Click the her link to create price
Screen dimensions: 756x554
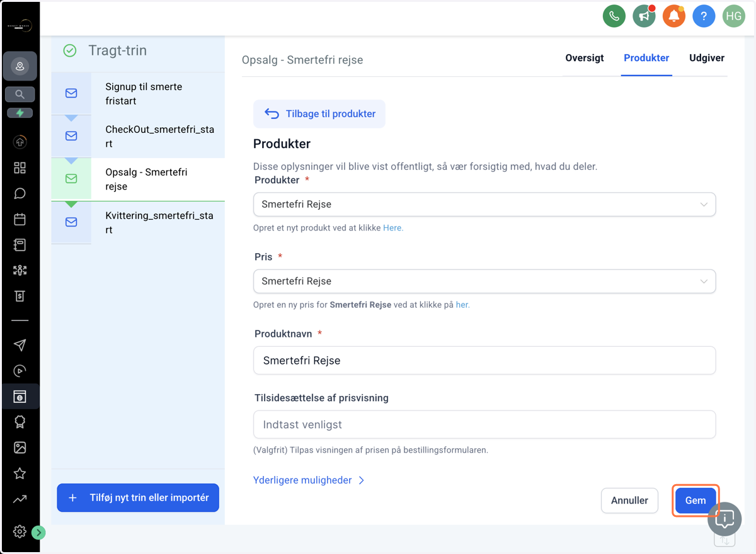click(462, 305)
